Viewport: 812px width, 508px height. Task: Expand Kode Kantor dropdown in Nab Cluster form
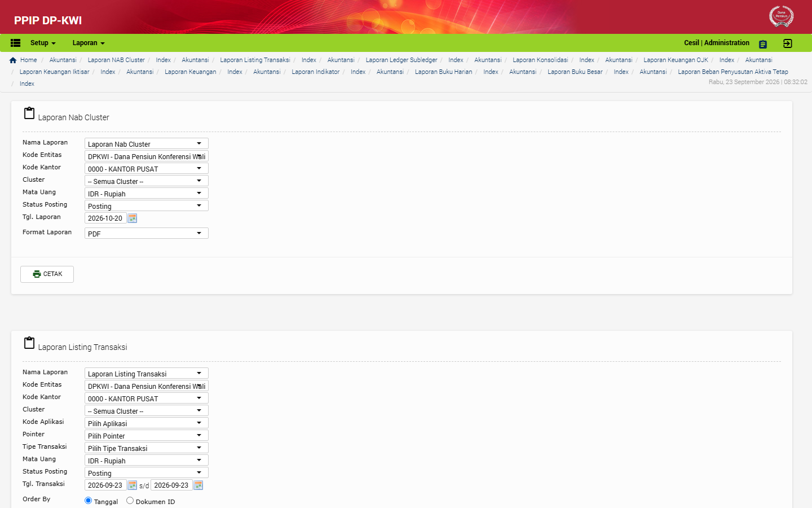tap(147, 169)
